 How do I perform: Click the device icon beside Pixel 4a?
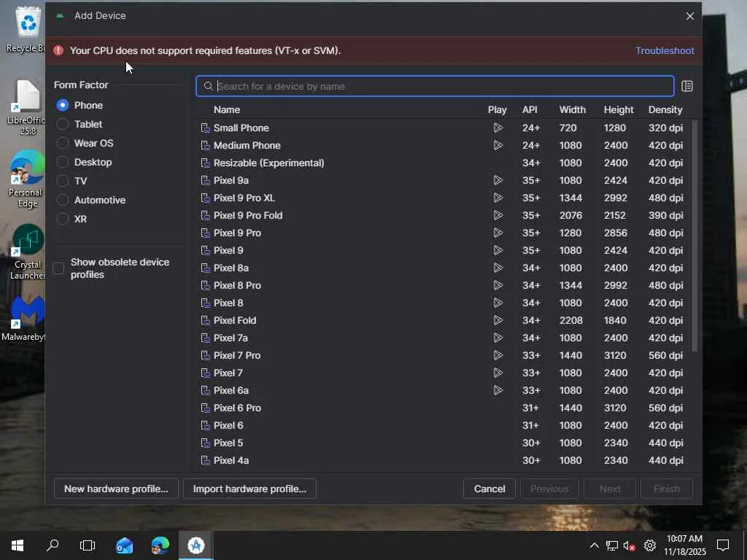(205, 461)
